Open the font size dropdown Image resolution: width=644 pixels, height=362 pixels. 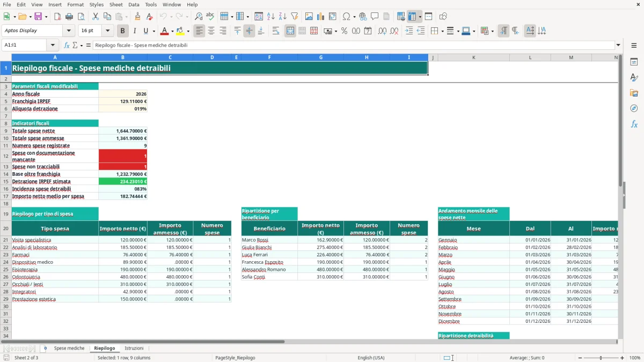tap(107, 31)
